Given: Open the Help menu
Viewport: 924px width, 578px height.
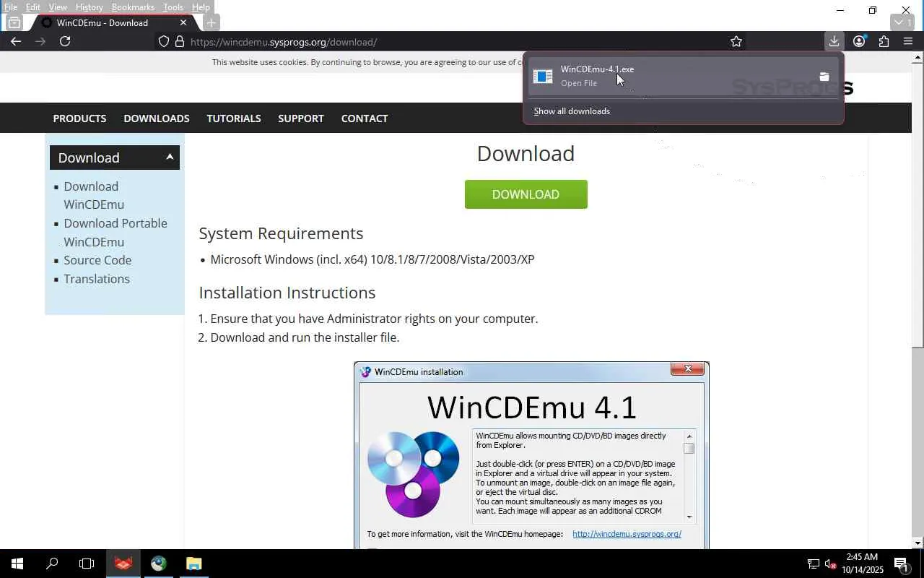Looking at the screenshot, I should click(201, 7).
